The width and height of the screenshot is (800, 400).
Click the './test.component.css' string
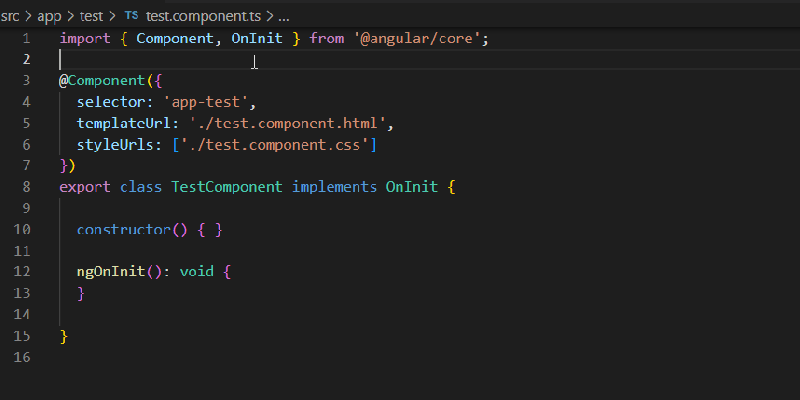pyautogui.click(x=274, y=145)
